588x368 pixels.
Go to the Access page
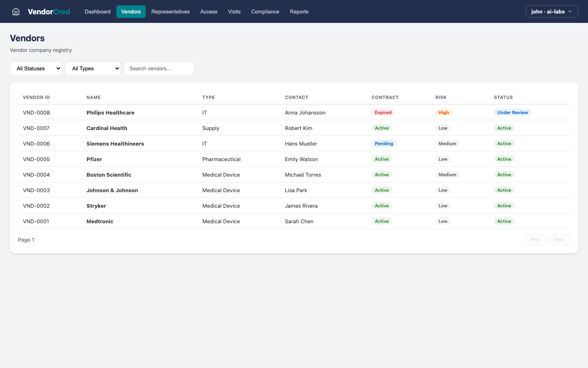(209, 11)
